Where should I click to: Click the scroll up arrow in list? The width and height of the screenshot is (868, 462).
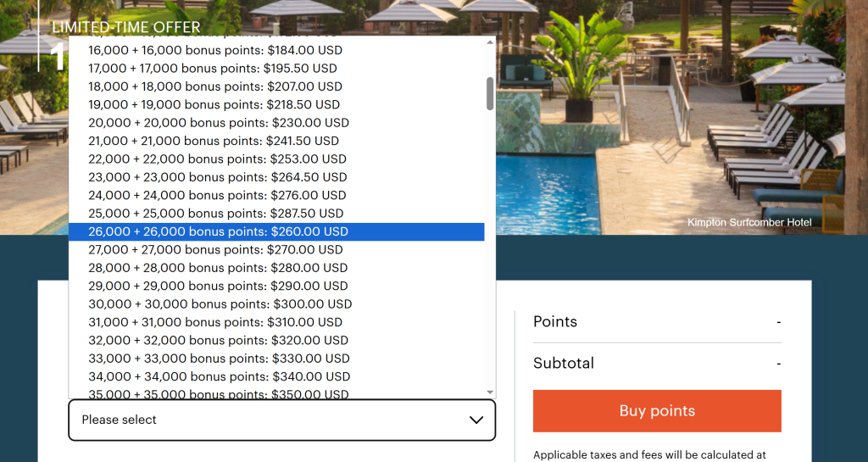tap(490, 42)
